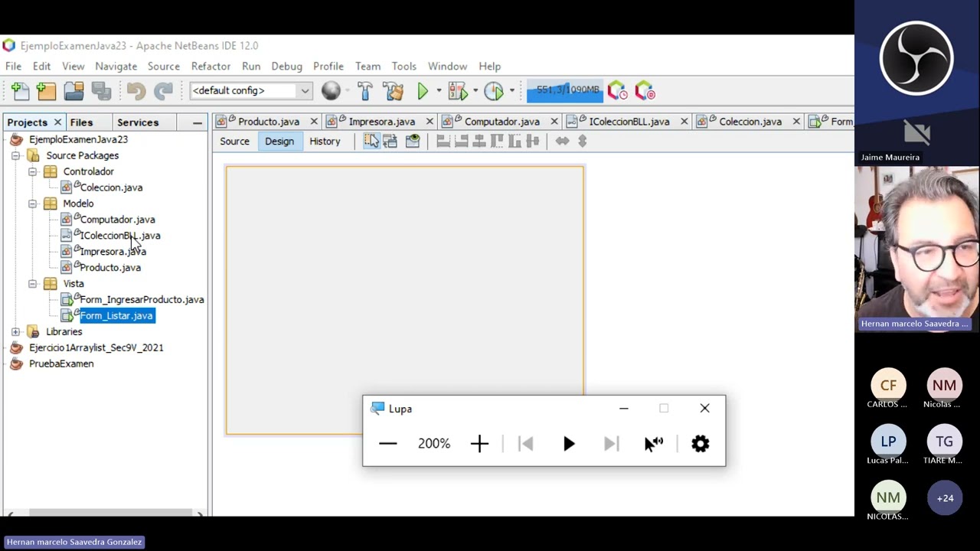Open the Profile Project dropdown arrow
Image resolution: width=980 pixels, height=551 pixels.
click(511, 91)
